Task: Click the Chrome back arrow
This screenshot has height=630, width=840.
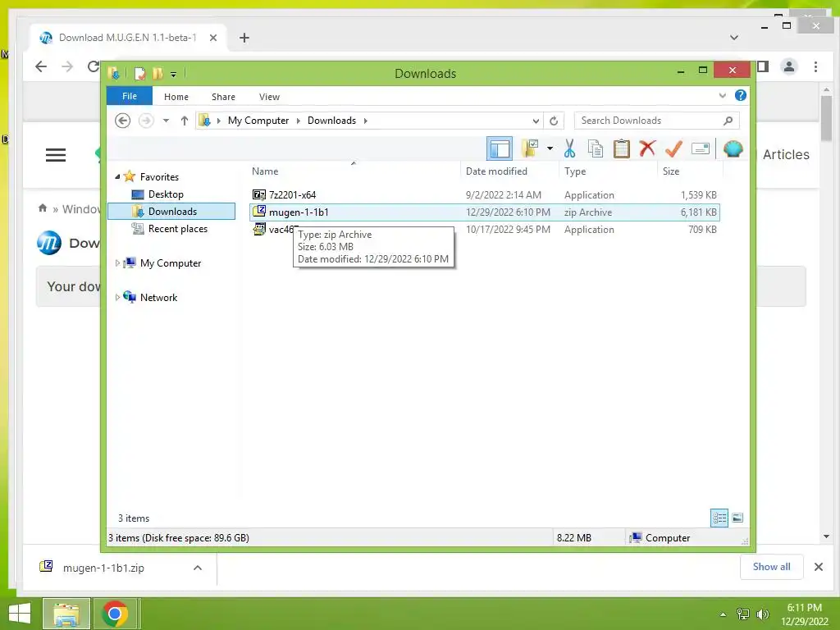Action: [x=41, y=66]
